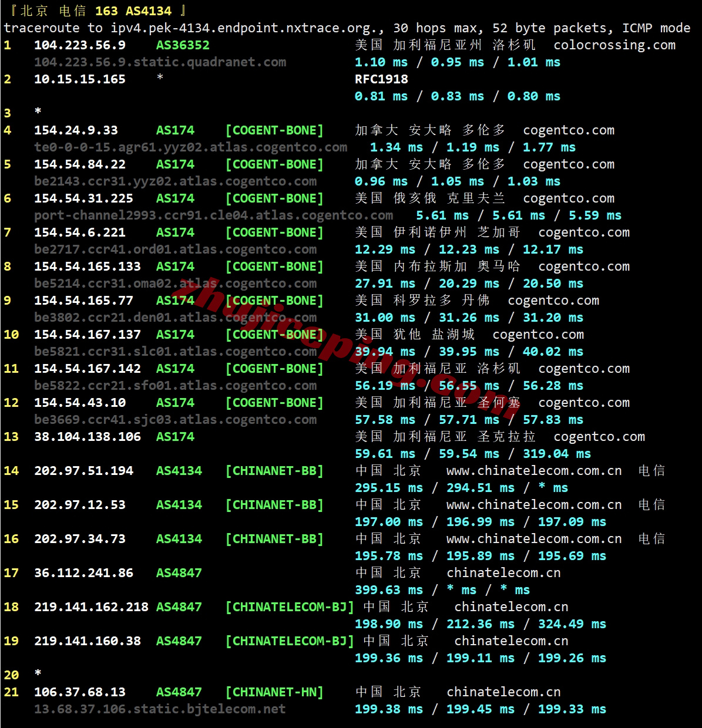Click hostname be5214.ccr31.oma02.atlas.cogentco.com

click(x=176, y=284)
